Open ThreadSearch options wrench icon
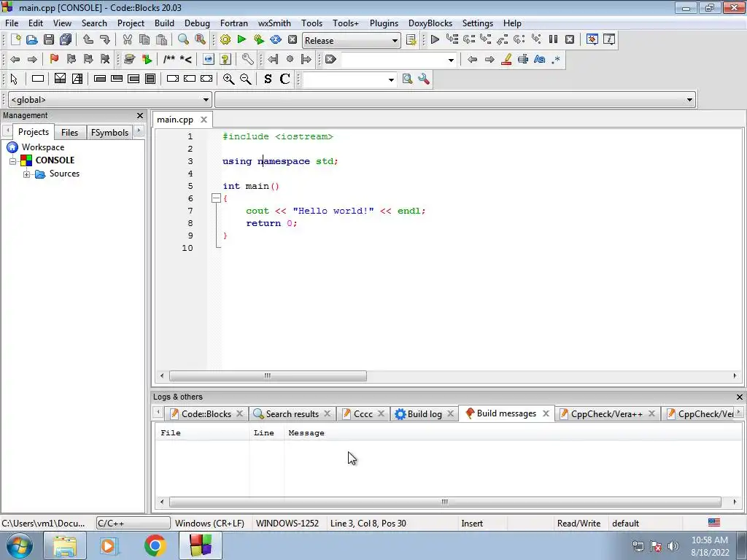Image resolution: width=747 pixels, height=560 pixels. [424, 79]
